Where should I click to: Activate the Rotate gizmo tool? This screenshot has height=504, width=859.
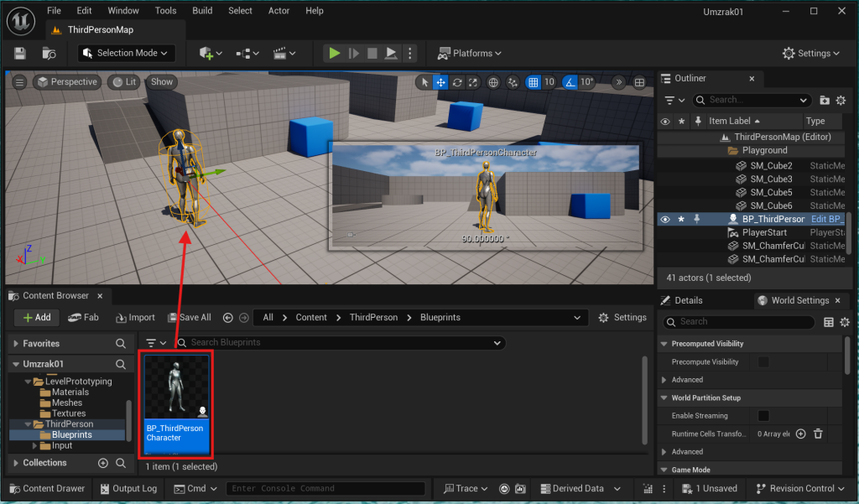(457, 82)
